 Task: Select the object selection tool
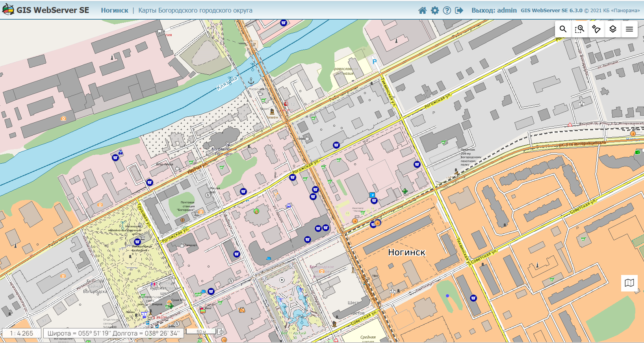coord(596,29)
